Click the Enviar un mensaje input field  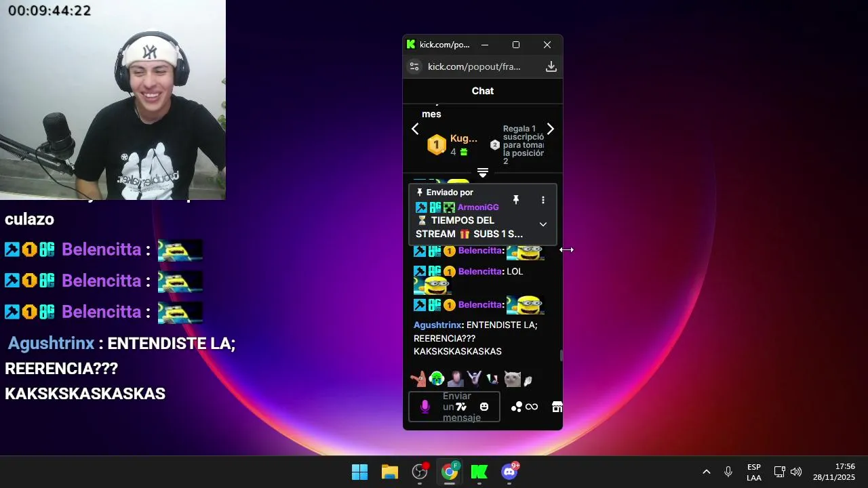[454, 407]
